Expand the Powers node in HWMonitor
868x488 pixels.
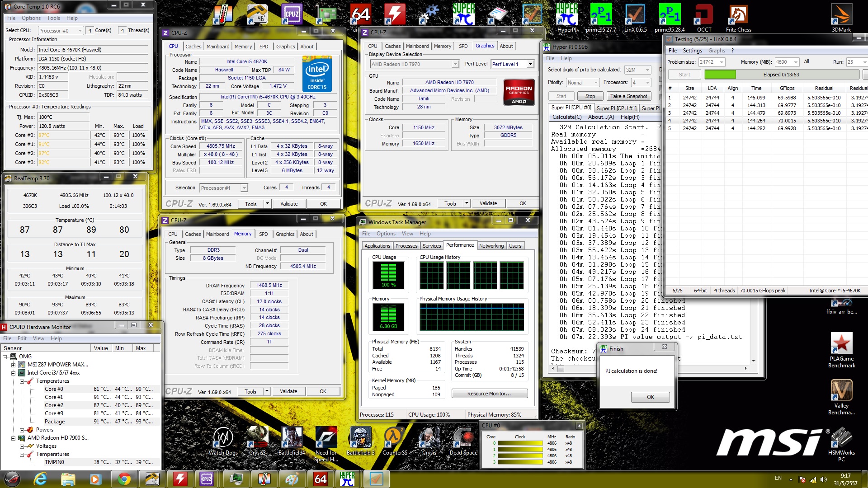(22, 430)
